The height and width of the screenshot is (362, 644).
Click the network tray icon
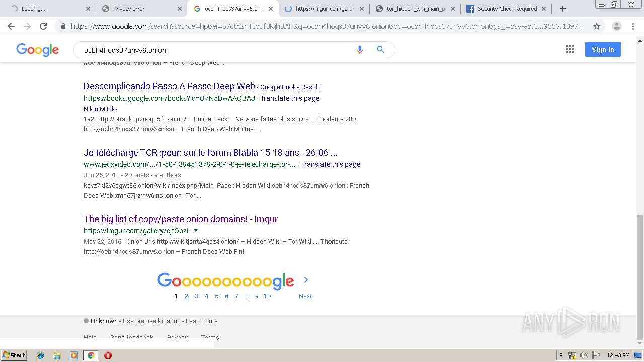coord(572,355)
